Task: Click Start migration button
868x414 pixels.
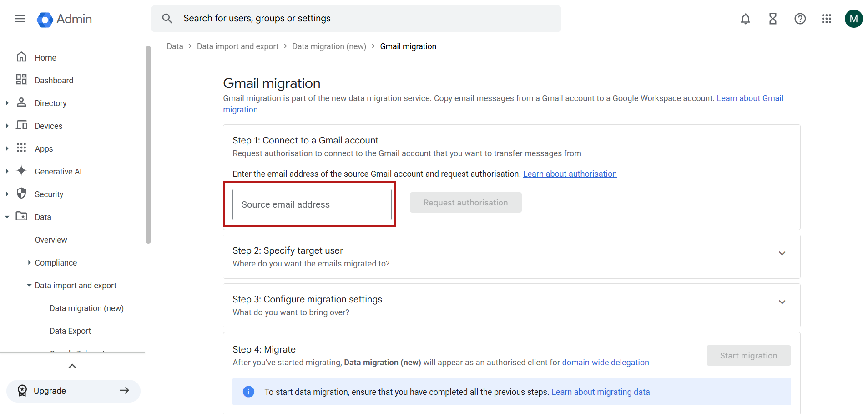Action: (748, 356)
